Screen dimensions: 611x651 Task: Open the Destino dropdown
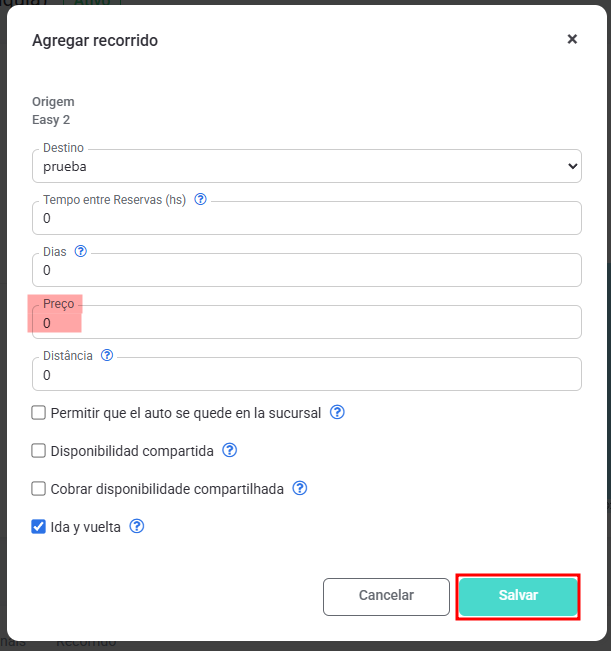(x=306, y=166)
